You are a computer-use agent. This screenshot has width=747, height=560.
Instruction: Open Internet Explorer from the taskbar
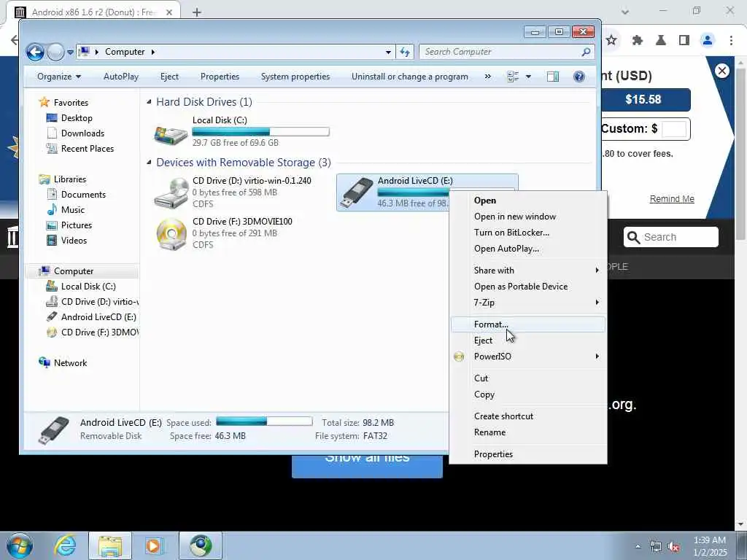[x=65, y=545]
